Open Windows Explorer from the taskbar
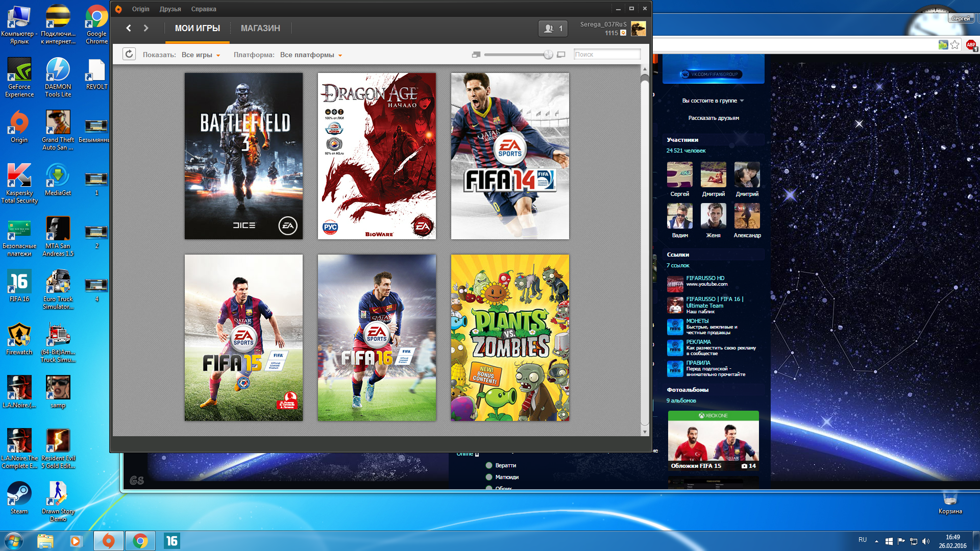Image resolution: width=980 pixels, height=551 pixels. click(45, 541)
